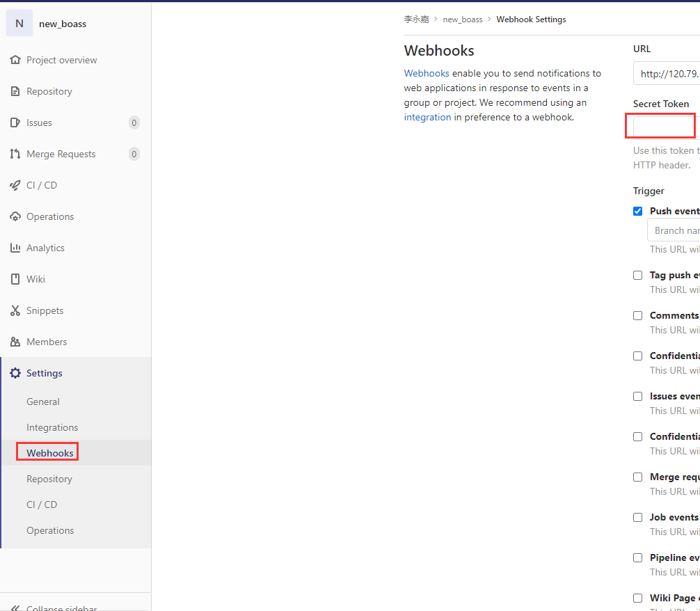Enable the Issues events checkbox
Screen dimensions: 700x611
coord(637,396)
